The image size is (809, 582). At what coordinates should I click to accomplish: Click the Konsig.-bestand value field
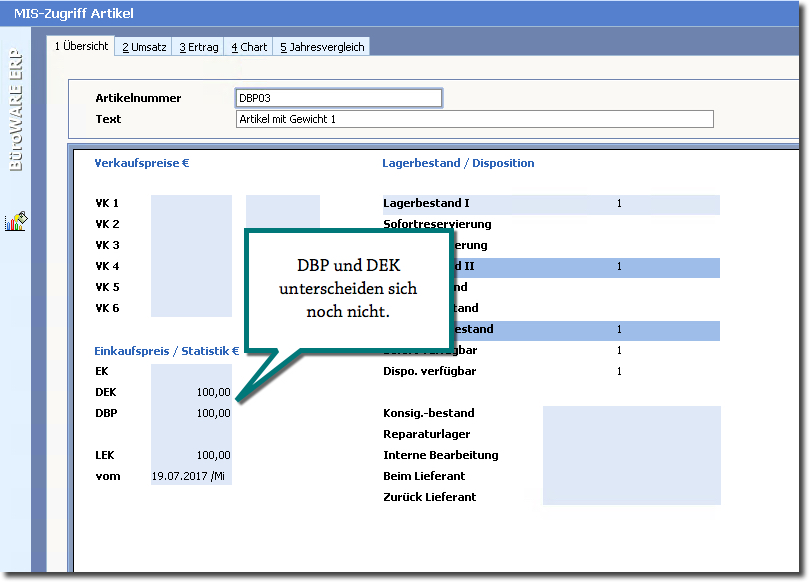[x=630, y=413]
